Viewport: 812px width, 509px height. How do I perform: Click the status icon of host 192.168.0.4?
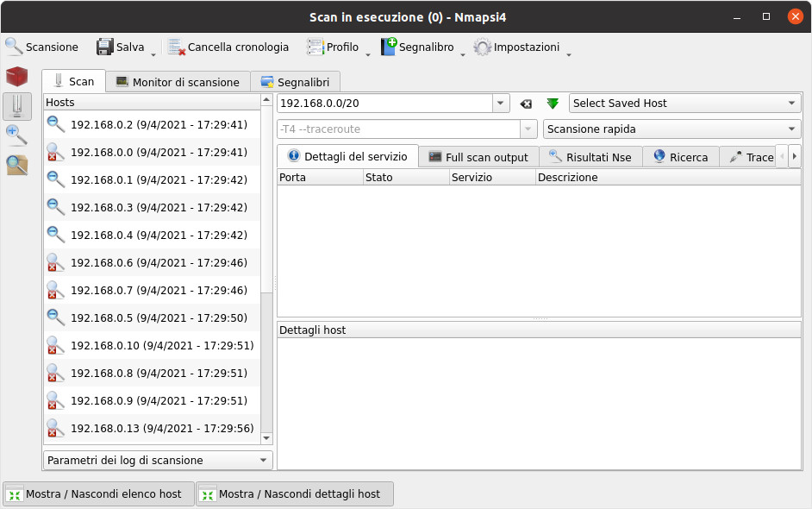click(x=55, y=235)
